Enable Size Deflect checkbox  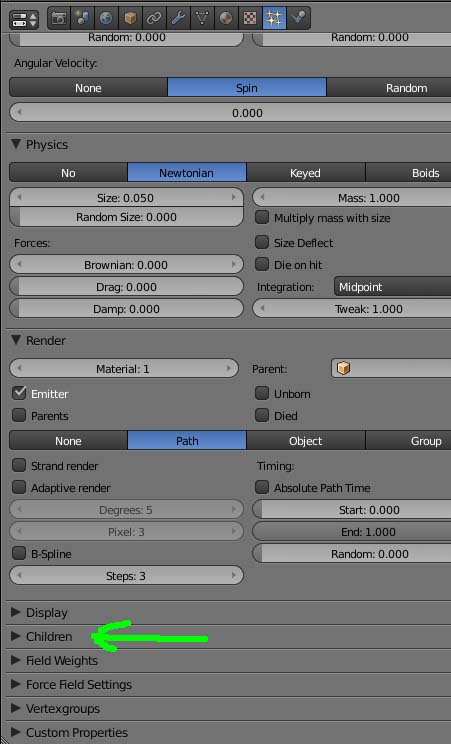(262, 242)
